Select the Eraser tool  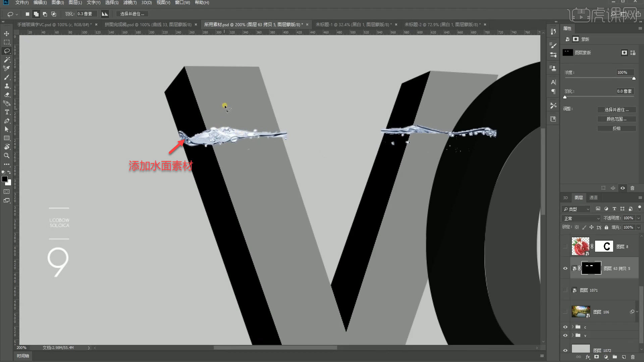click(x=6, y=95)
